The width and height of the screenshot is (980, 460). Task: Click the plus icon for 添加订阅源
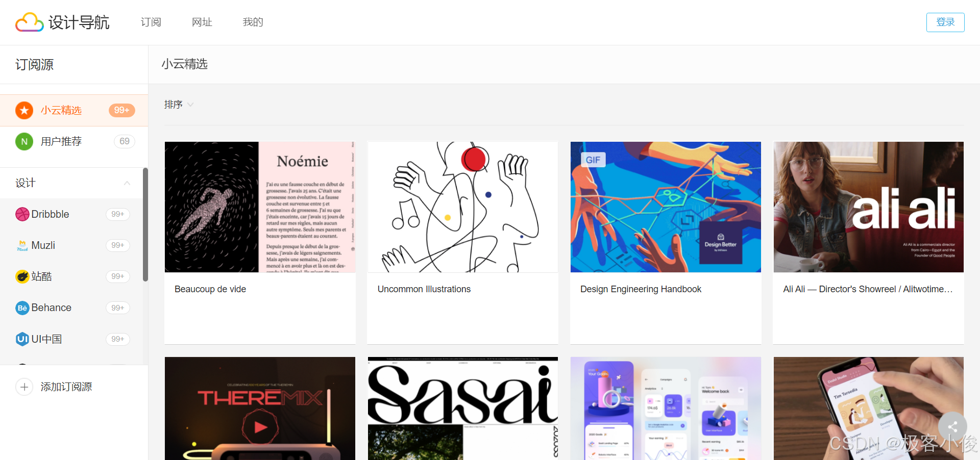(x=24, y=387)
